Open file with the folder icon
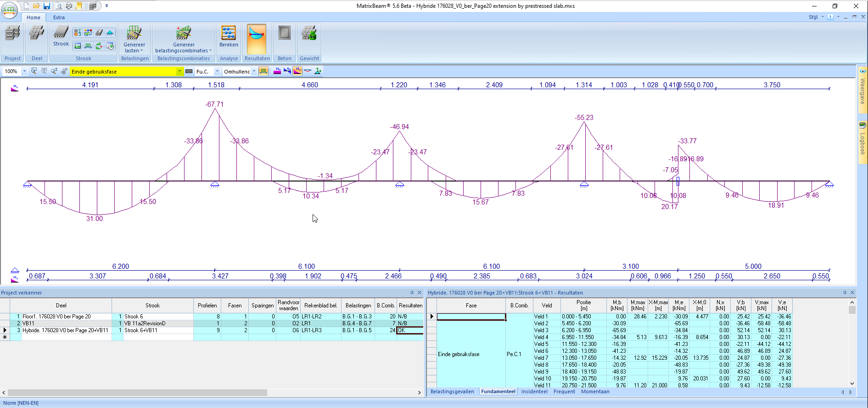The image size is (868, 408). (x=36, y=6)
